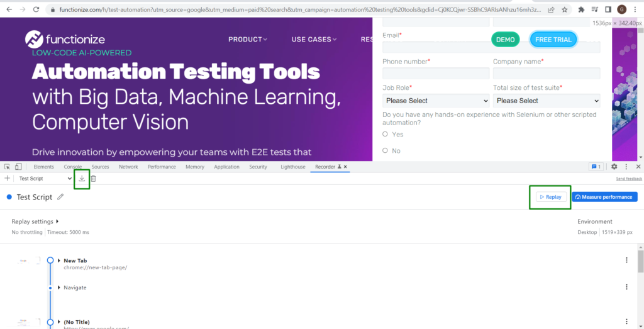Switch to the Network tab
Image resolution: width=644 pixels, height=329 pixels.
tap(128, 167)
